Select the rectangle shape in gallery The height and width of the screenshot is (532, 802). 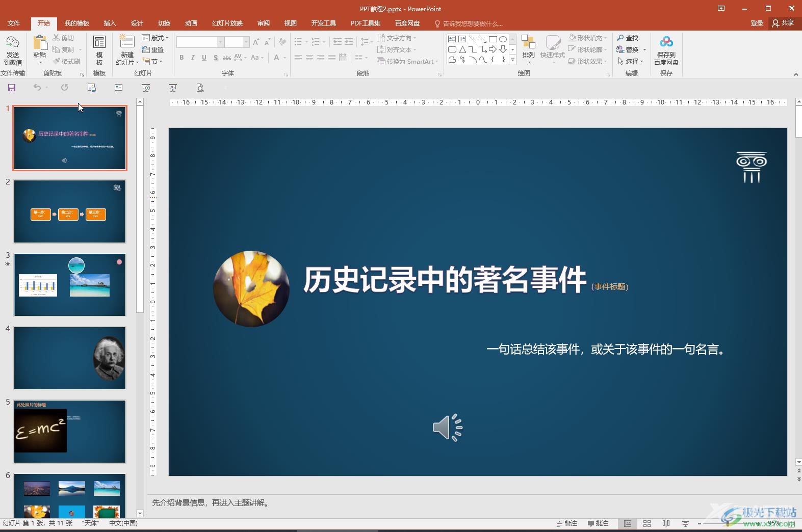click(x=493, y=39)
